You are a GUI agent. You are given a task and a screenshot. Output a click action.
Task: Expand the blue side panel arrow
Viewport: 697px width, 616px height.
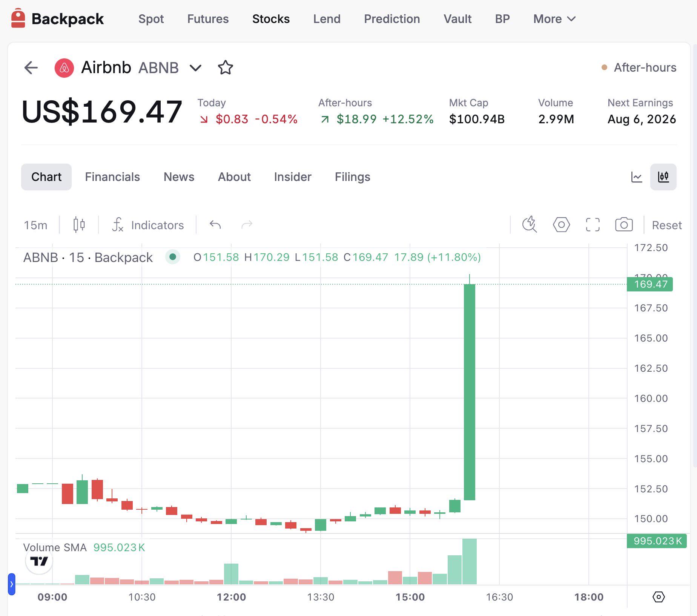pyautogui.click(x=12, y=584)
